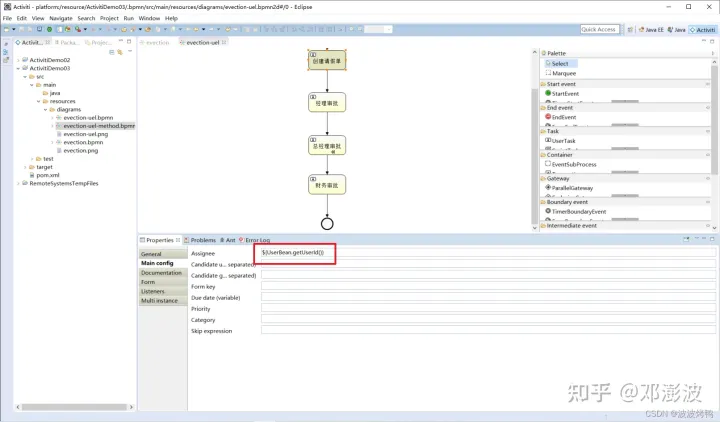
Task: Switch to the Problems tab
Action: pos(203,240)
